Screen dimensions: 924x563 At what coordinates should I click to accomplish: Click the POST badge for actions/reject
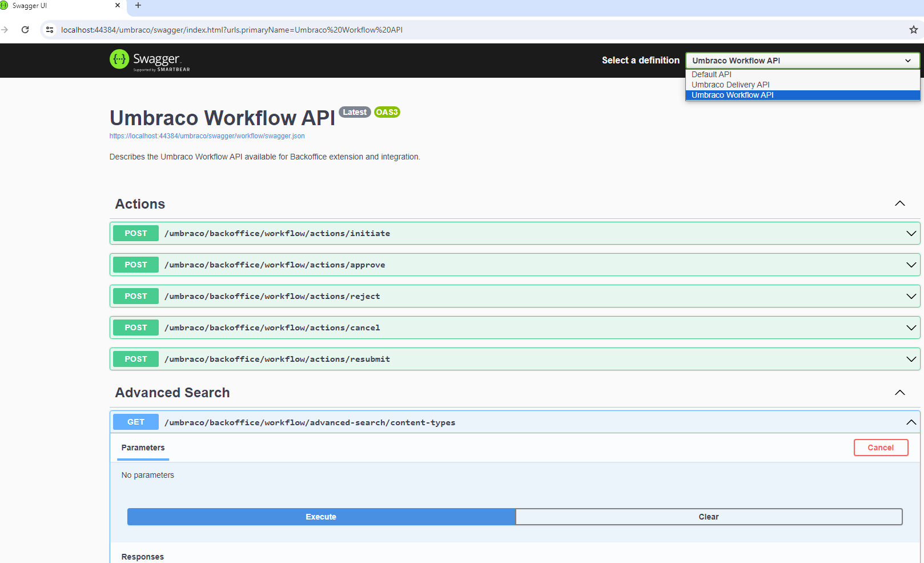(136, 296)
